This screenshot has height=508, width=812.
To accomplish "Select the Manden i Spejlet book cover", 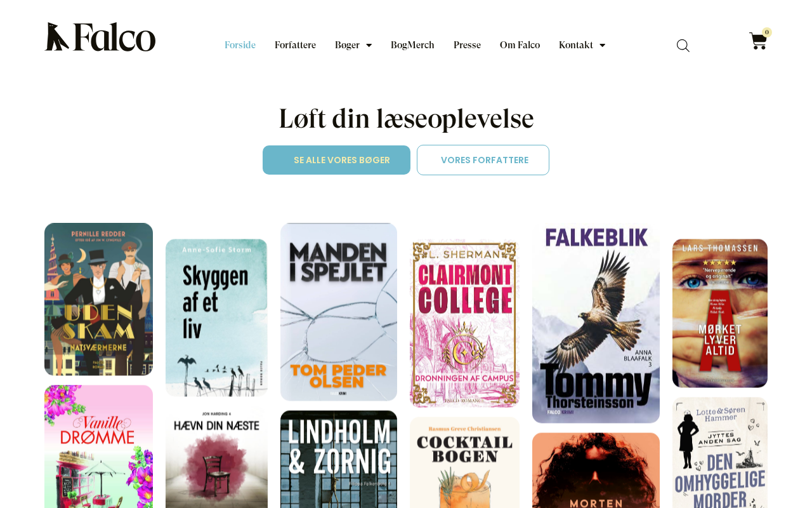I will [x=339, y=312].
